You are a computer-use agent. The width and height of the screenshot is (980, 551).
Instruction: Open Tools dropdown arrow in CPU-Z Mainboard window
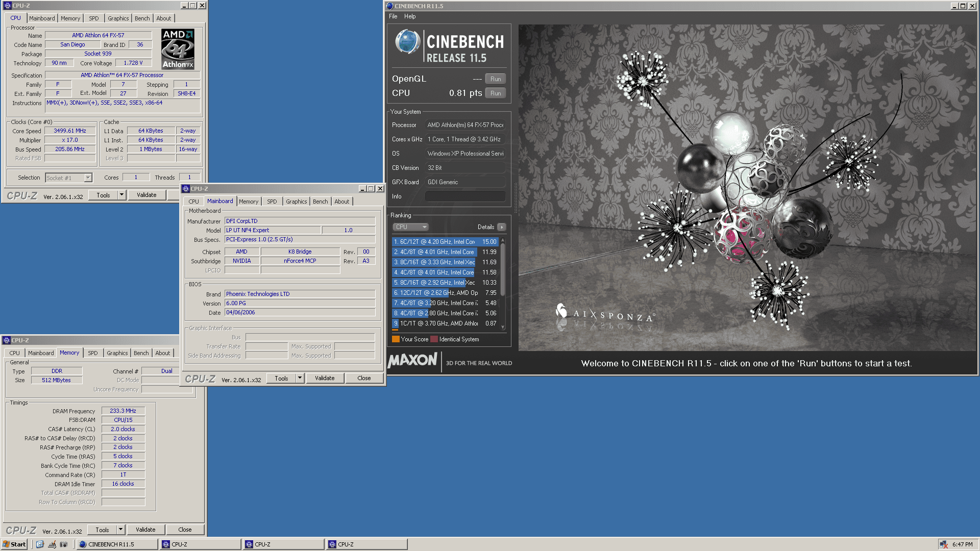(300, 378)
